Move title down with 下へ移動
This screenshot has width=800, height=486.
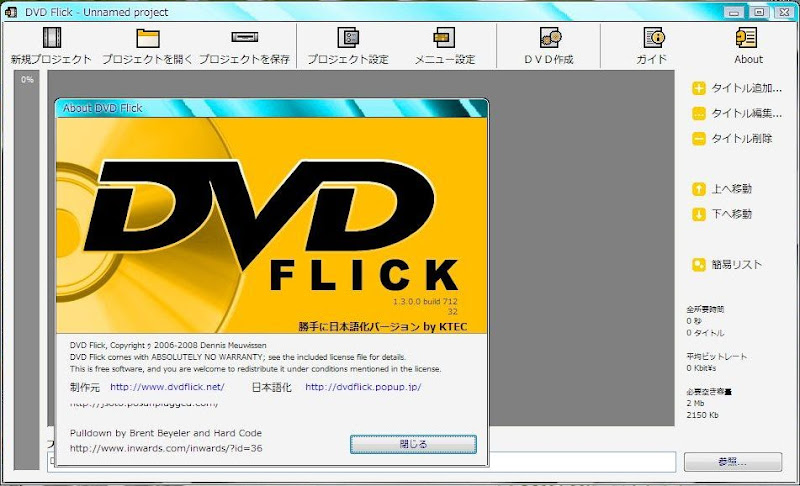[x=722, y=213]
